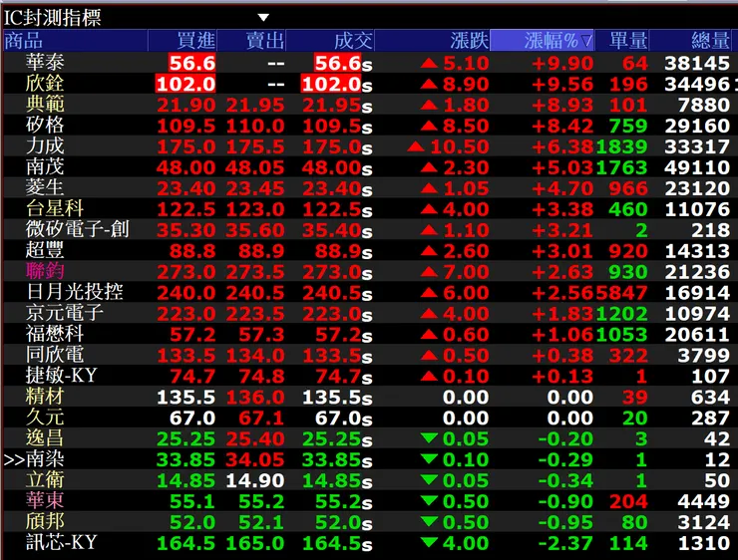
Task: Sort by the 漲跌 column header
Action: point(432,41)
